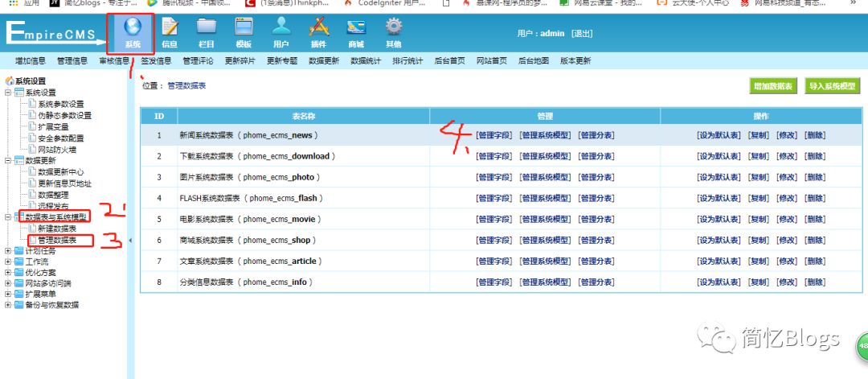Open 新建数据表 in the sidebar tree
The image size is (868, 379).
(57, 229)
